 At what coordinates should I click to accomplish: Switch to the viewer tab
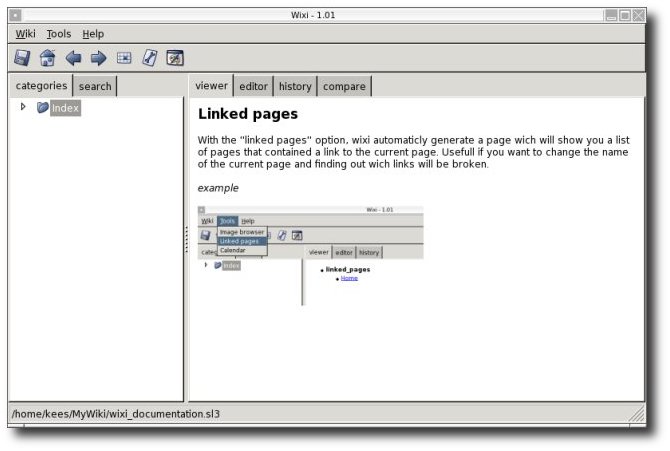pyautogui.click(x=212, y=85)
